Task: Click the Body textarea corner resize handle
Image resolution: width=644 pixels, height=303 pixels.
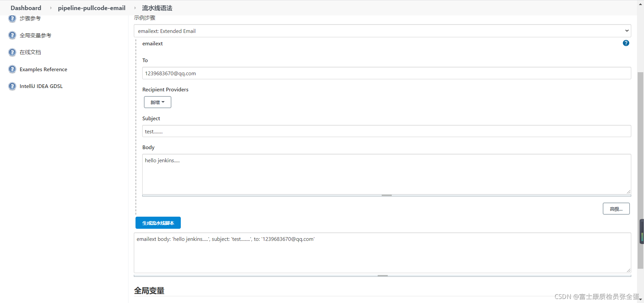Action: pyautogui.click(x=628, y=191)
